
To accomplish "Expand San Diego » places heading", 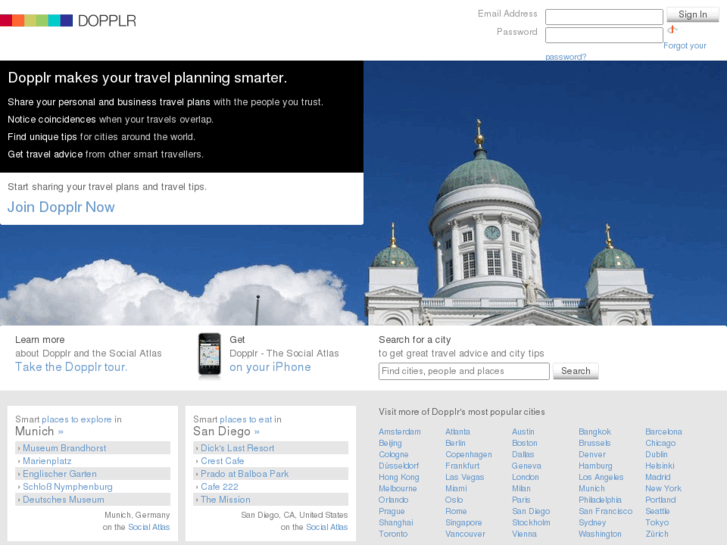I will click(x=227, y=431).
